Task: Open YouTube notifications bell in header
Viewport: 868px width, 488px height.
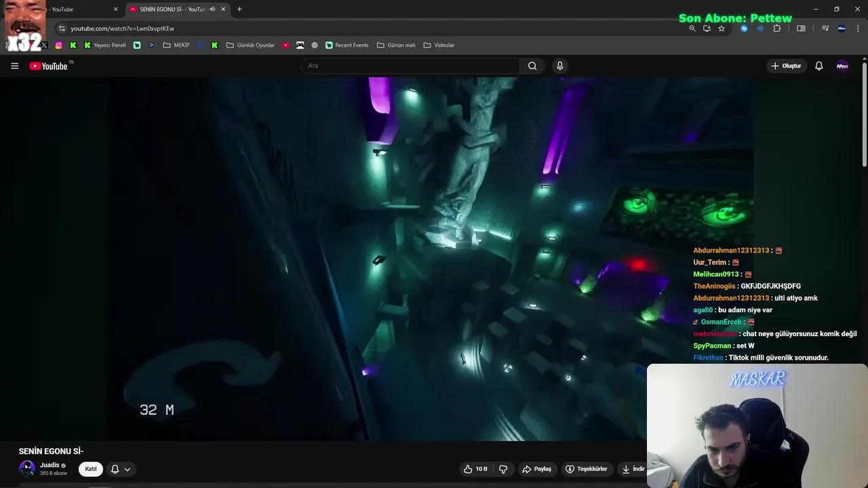Action: point(818,66)
